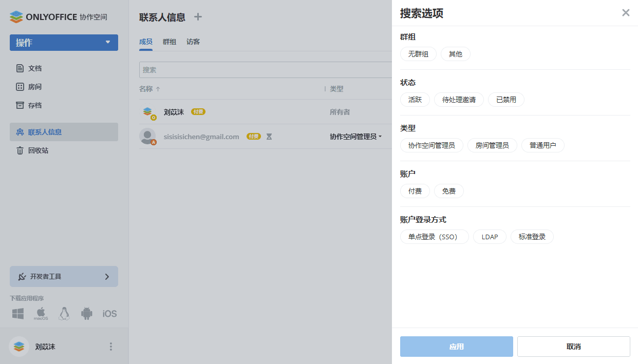Switch to the 群组 tab
This screenshot has width=638, height=364.
[x=170, y=42]
